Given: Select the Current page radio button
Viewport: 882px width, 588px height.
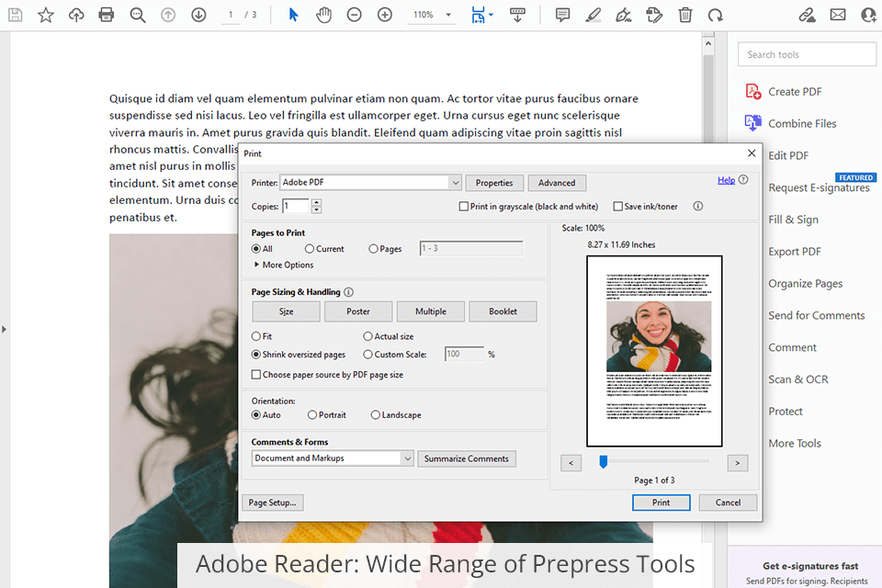Looking at the screenshot, I should (310, 249).
